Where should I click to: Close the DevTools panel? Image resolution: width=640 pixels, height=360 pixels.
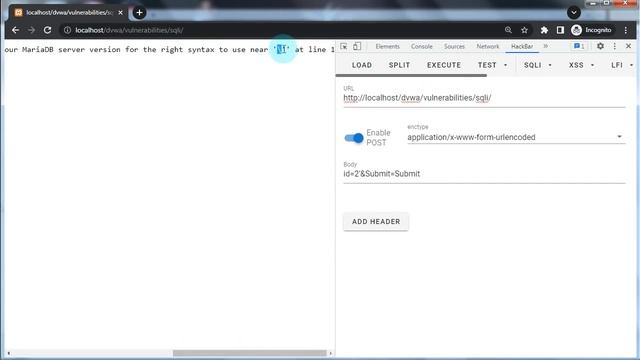point(629,46)
